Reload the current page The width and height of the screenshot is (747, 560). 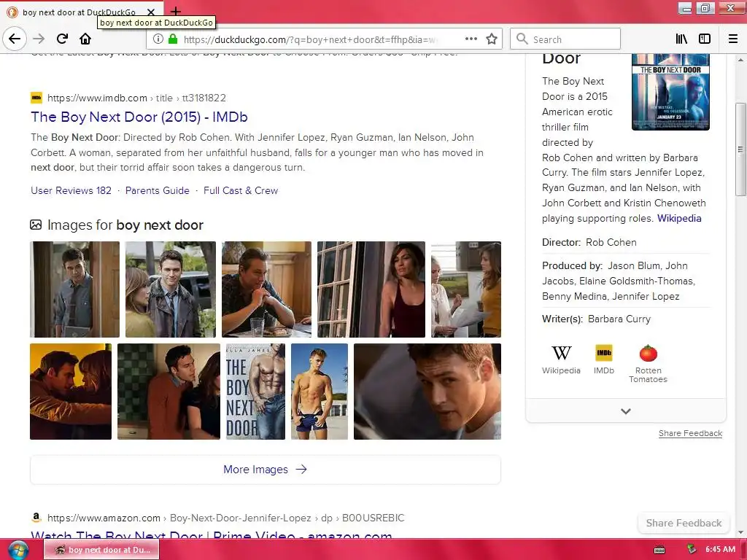point(63,39)
